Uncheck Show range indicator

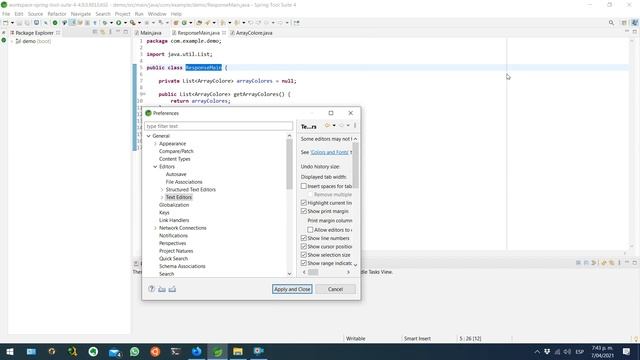(304, 263)
